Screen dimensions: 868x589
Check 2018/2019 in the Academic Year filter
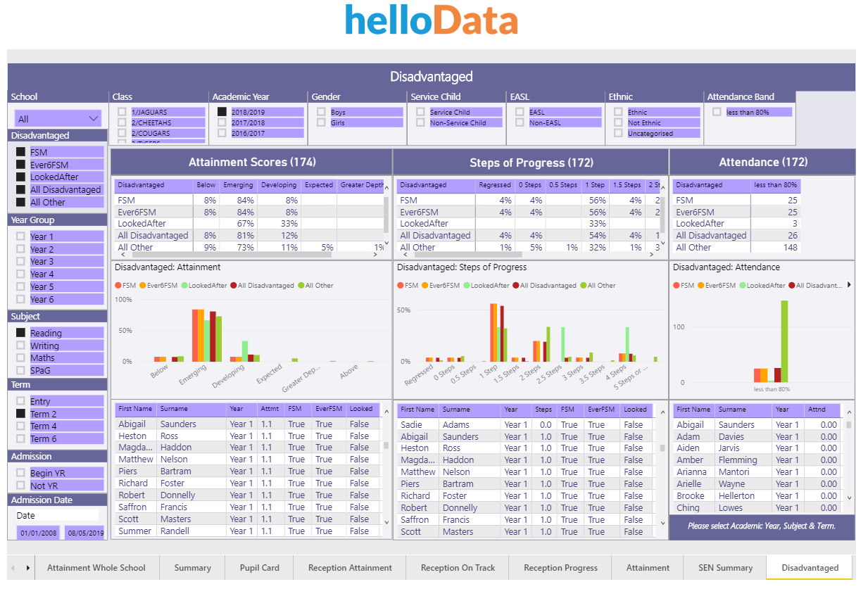coord(222,111)
